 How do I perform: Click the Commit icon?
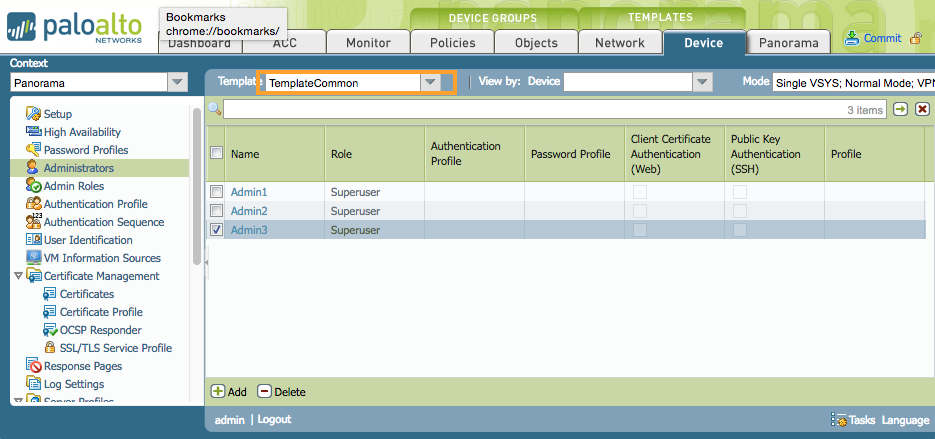[852, 38]
